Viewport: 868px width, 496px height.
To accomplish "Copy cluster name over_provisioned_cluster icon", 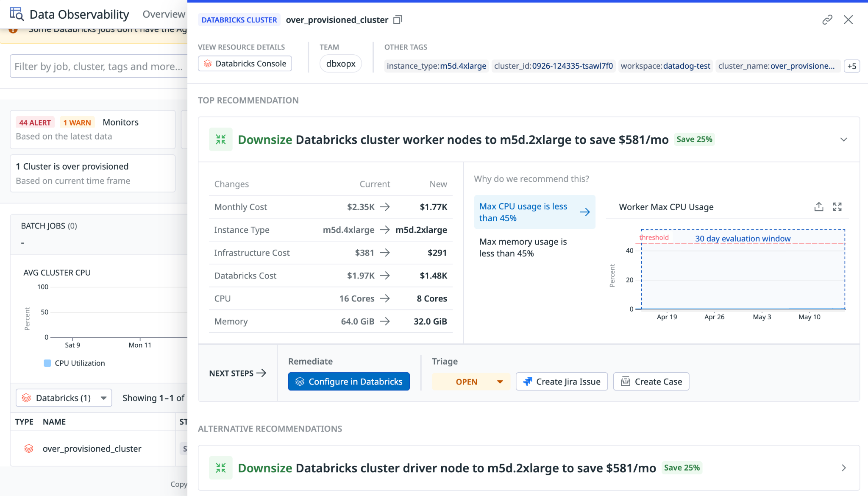I will point(398,20).
